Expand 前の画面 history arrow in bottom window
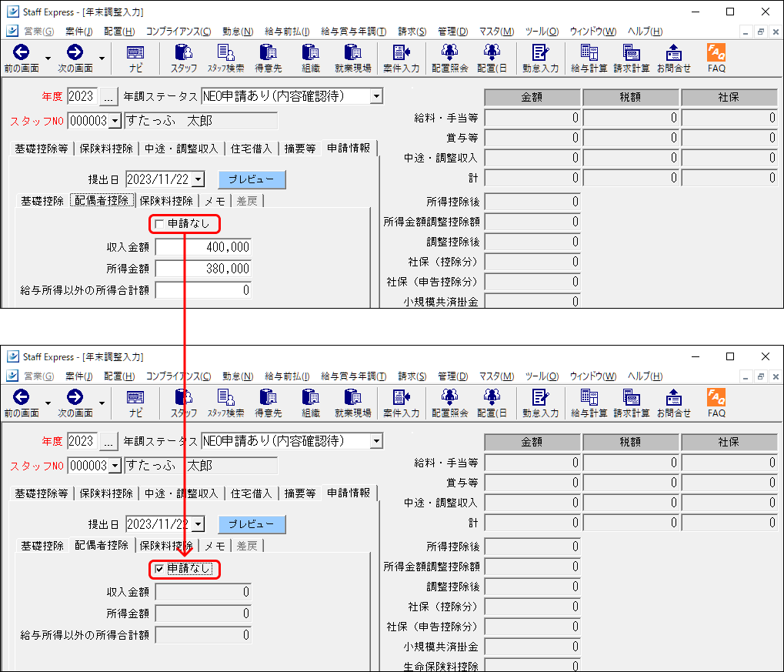Screen dimensions: 784x672 pos(48,403)
